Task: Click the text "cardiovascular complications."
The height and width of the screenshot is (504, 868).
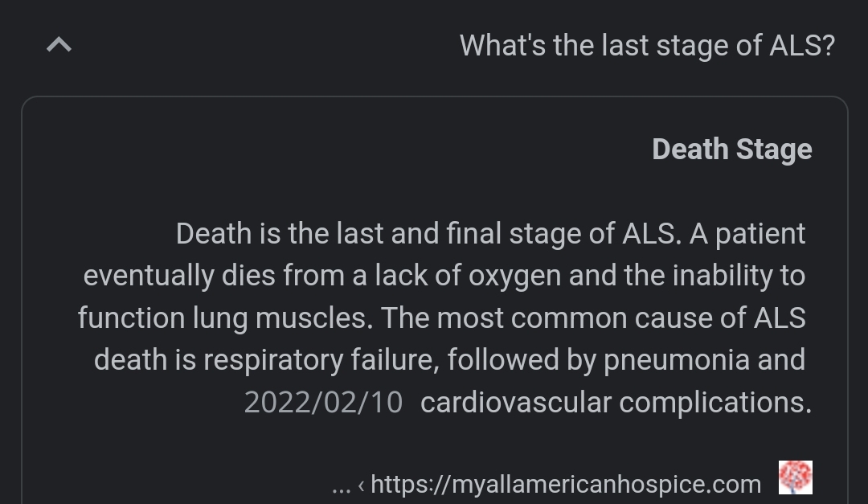Action: 616,402
